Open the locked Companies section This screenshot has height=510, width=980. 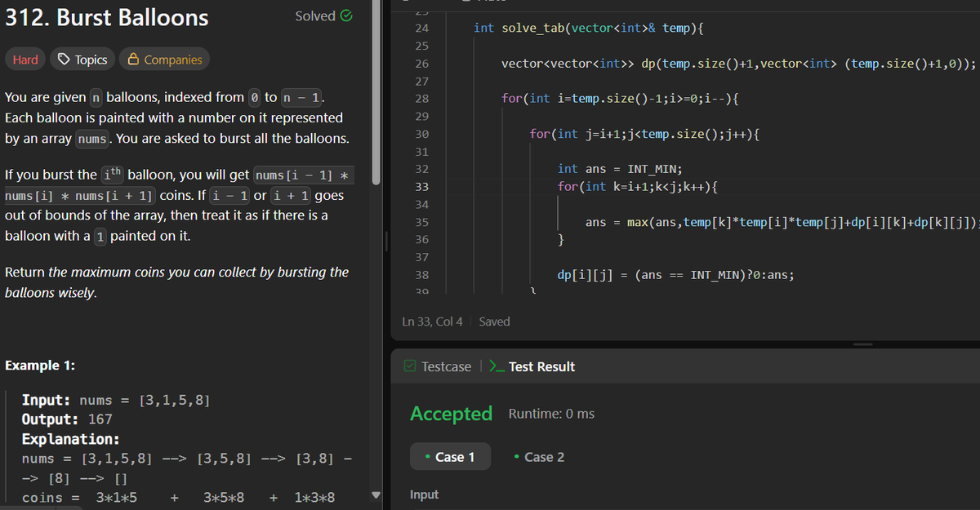coord(164,60)
